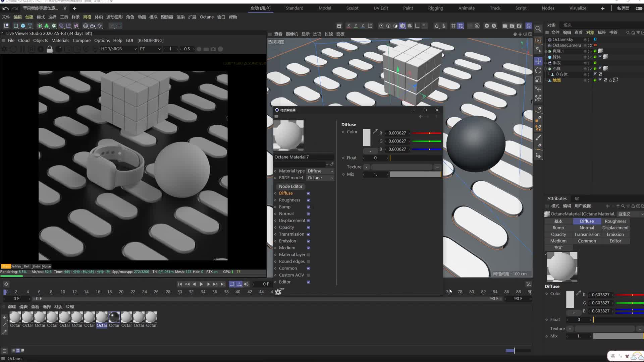Adjust the red R slider in material editor
Screen dimensions: 644x362
point(427,133)
